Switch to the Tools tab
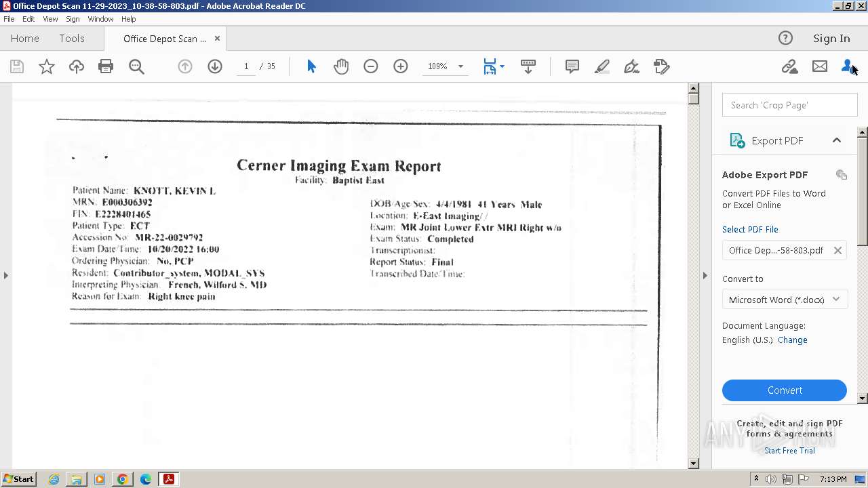This screenshot has height=488, width=868. pos(72,39)
